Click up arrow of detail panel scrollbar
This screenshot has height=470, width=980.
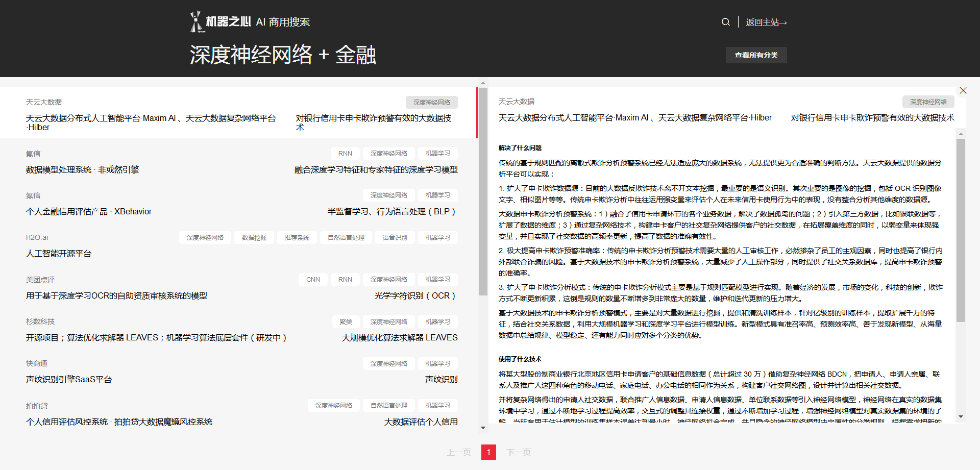point(961,134)
